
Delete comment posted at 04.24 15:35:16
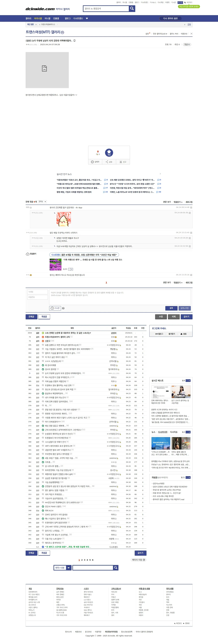point(191,275)
